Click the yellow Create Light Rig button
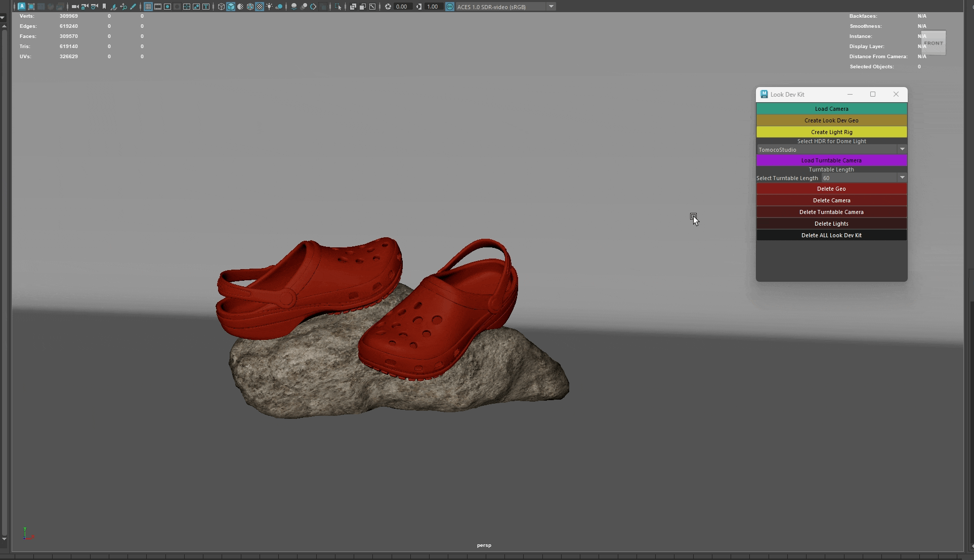 831,132
